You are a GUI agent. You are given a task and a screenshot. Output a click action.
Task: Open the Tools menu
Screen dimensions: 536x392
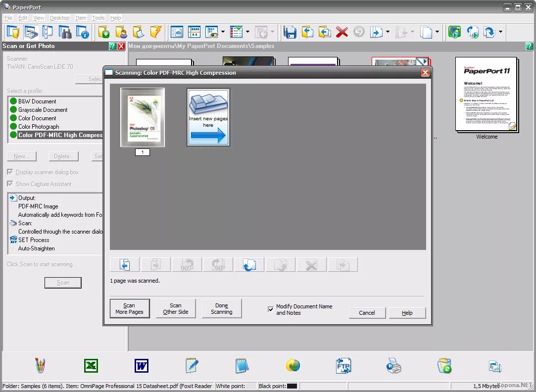(98, 18)
